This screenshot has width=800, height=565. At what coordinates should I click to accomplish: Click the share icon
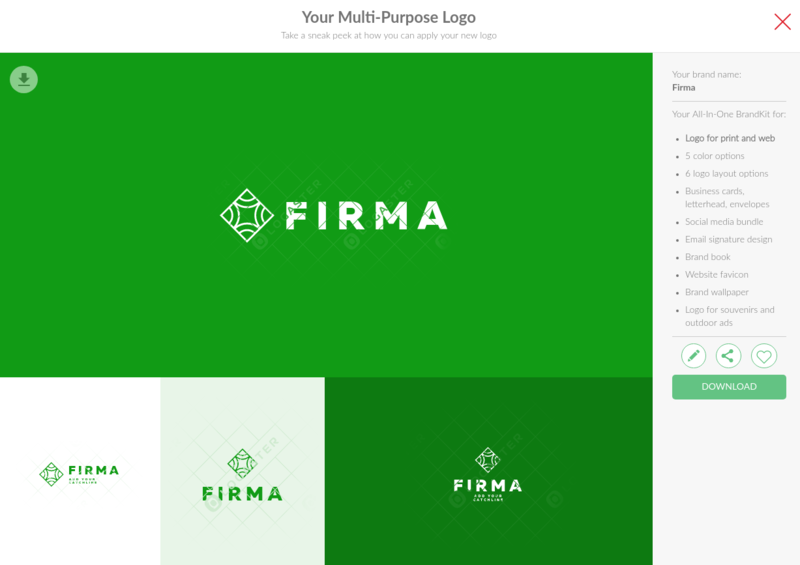728,356
